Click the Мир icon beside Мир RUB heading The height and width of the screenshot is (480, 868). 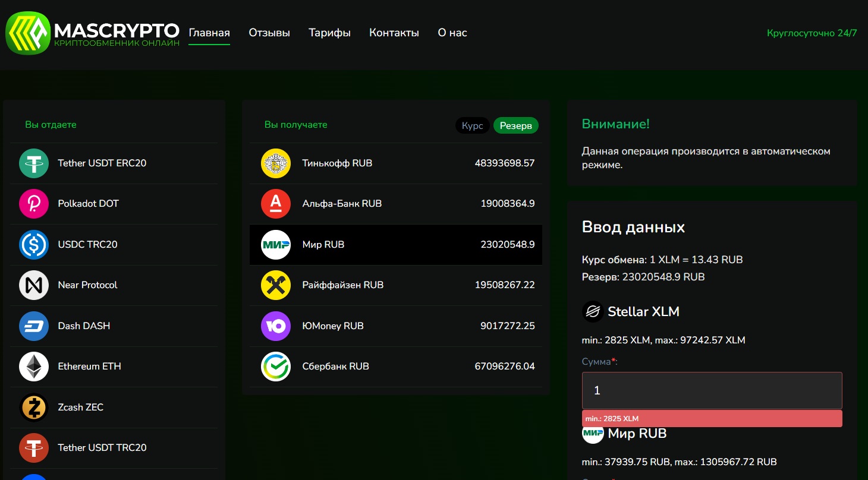click(593, 434)
